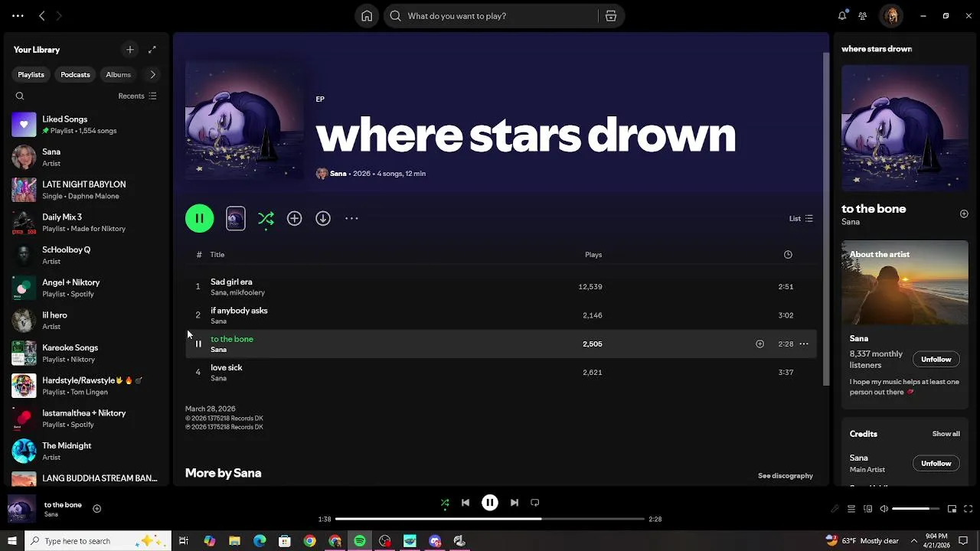
Task: Open more options for the EP
Action: (x=351, y=219)
